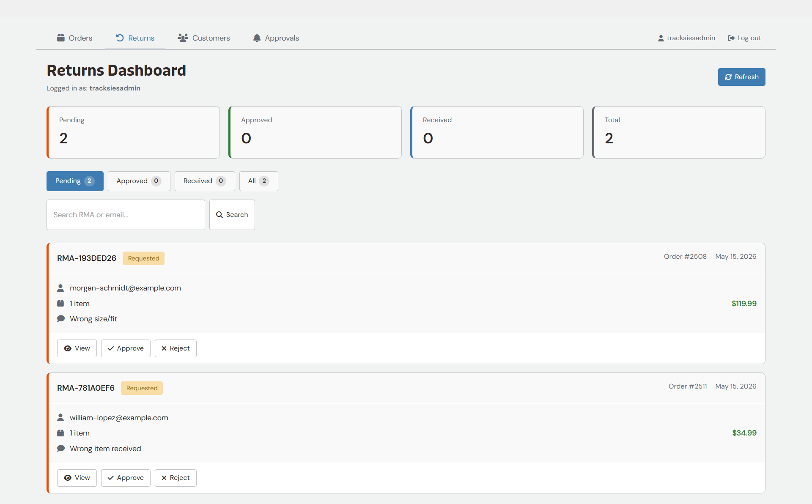Select the Total stat card
This screenshot has width=812, height=504.
pos(679,132)
